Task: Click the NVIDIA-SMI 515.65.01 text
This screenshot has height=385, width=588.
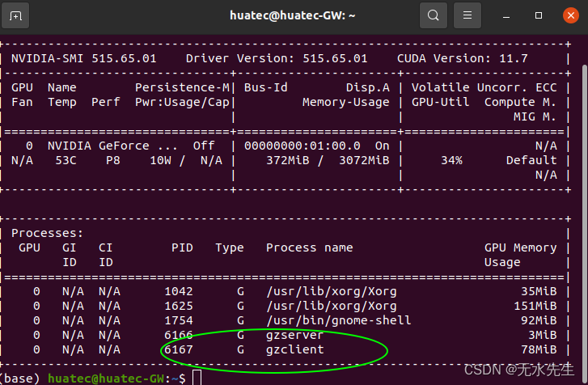Action: tap(83, 58)
